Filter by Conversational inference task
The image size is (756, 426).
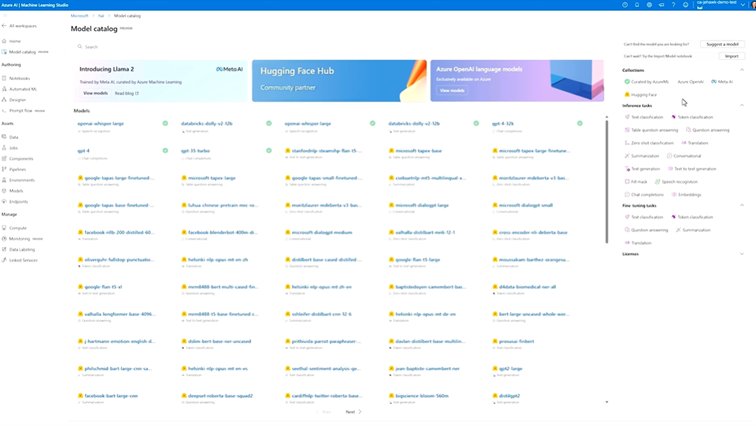[684, 156]
